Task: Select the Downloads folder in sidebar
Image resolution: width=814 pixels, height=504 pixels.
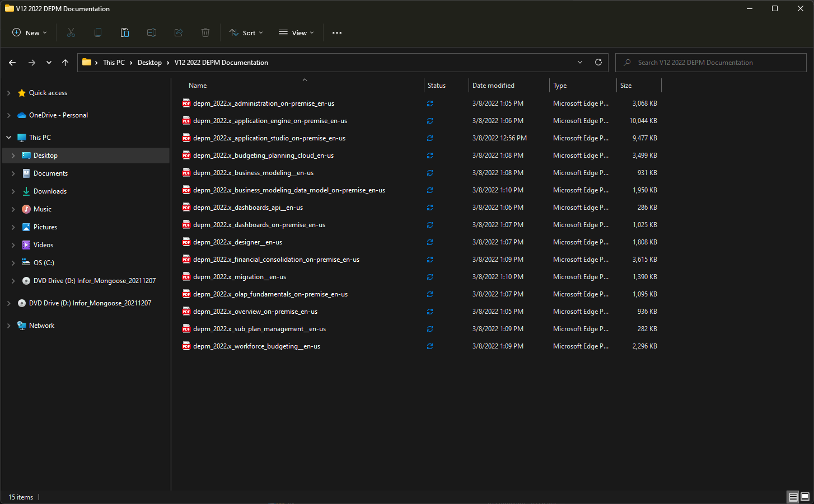Action: [x=50, y=191]
